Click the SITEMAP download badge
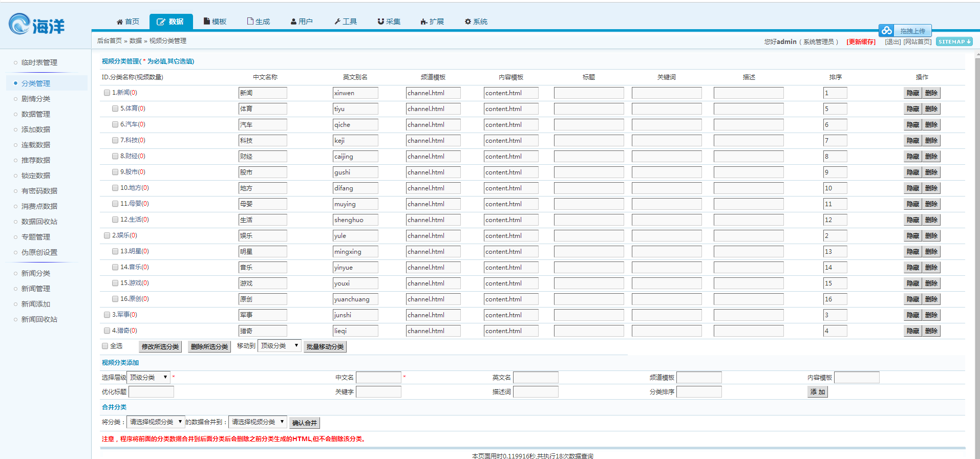 tap(954, 41)
